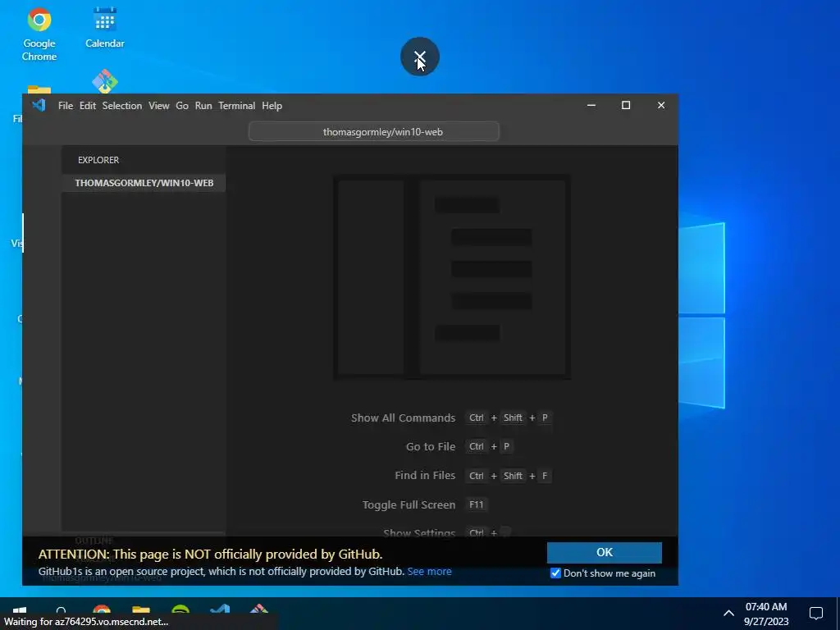
Task: Open Spotify from the taskbar
Action: 180,609
